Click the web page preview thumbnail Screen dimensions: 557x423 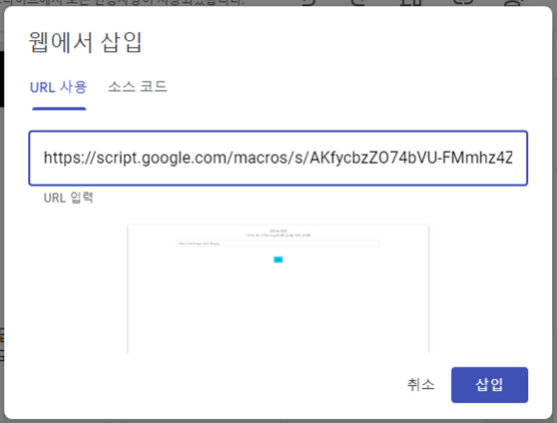pyautogui.click(x=278, y=289)
